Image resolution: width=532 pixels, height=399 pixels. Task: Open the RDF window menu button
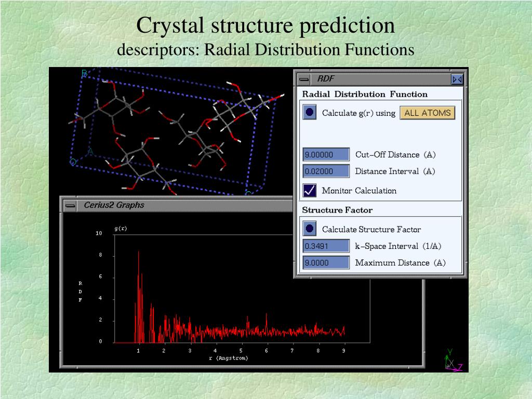click(x=304, y=79)
